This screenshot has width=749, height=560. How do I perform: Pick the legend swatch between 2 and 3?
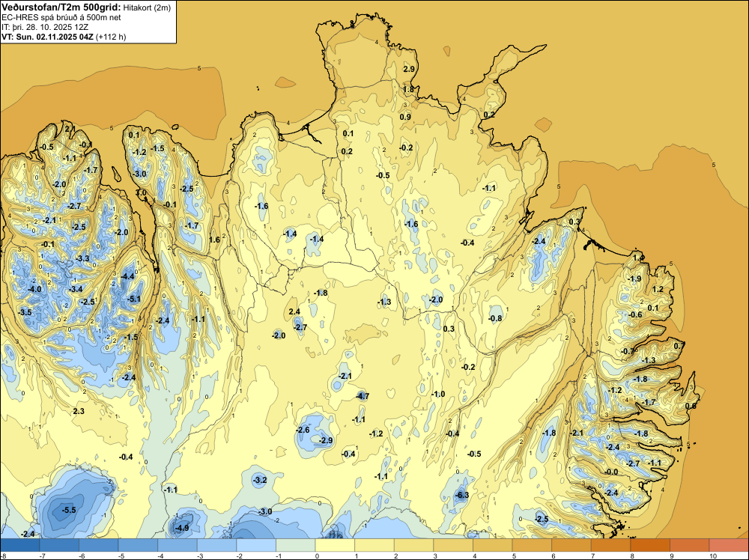tap(414, 545)
